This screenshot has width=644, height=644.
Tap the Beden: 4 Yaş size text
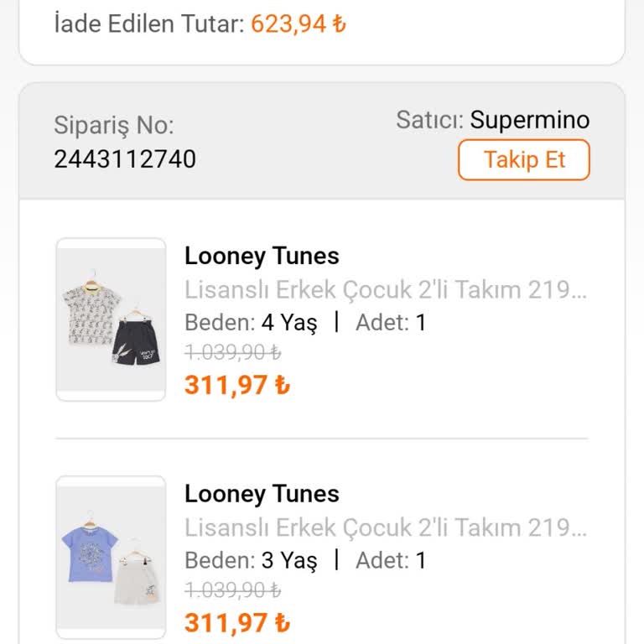[x=251, y=323]
